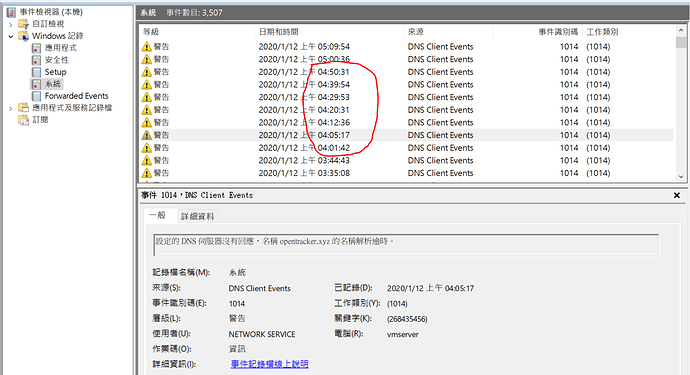Click the event list scroll down arrow

(681, 176)
